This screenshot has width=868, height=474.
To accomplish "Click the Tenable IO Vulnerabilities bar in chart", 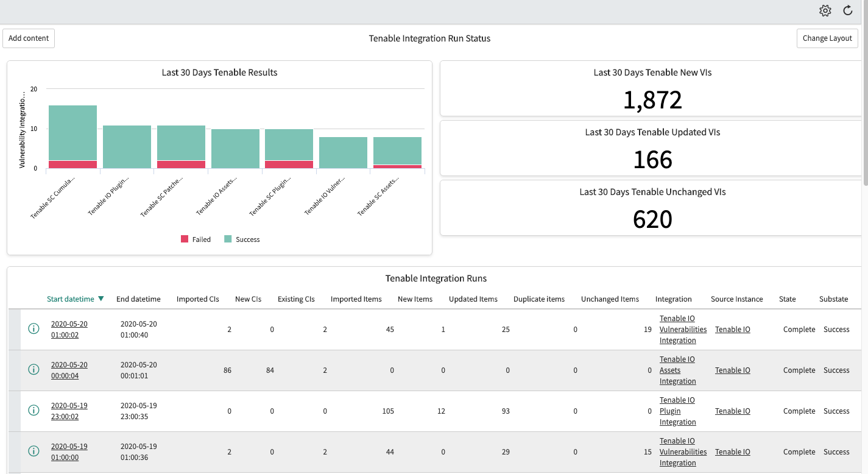I will tap(344, 153).
